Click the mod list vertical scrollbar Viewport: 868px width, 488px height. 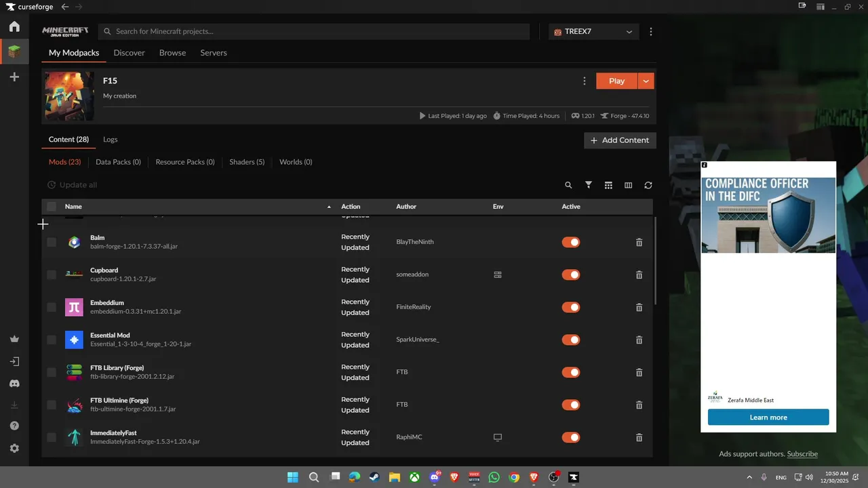pyautogui.click(x=655, y=261)
